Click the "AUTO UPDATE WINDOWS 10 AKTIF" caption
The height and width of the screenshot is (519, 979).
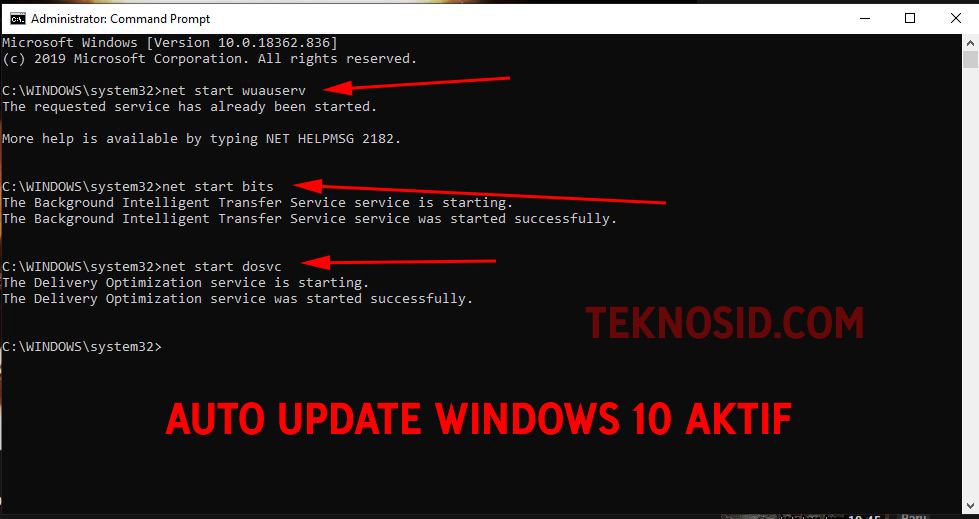coord(479,419)
